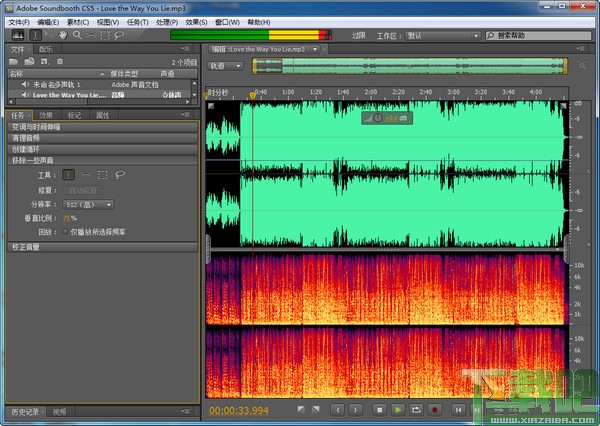Screen dimensions: 600x426
Task: Select the Hand tool in top toolbar
Action: (62, 35)
